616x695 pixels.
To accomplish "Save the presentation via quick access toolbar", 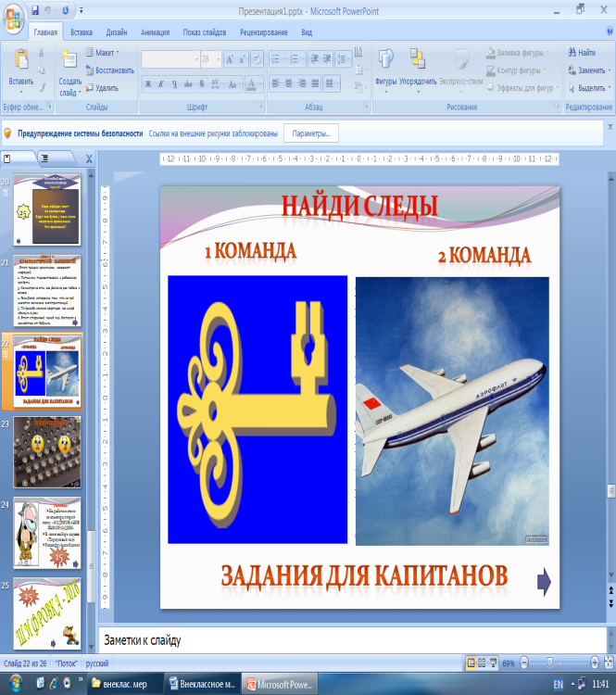I will point(35,10).
